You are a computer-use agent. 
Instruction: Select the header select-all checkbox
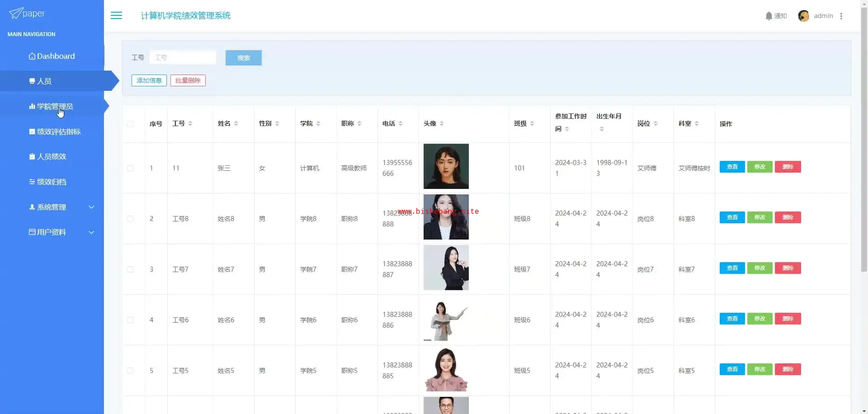[130, 124]
